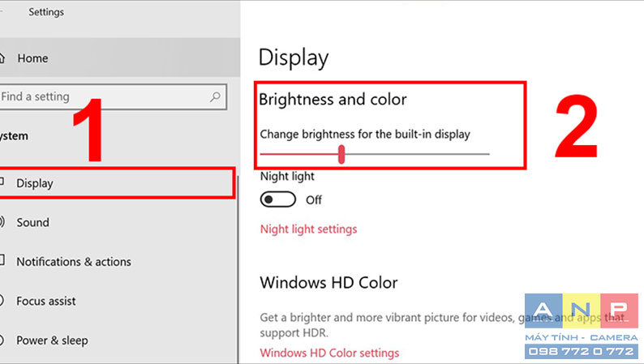Click the search magnifier icon

tap(215, 96)
